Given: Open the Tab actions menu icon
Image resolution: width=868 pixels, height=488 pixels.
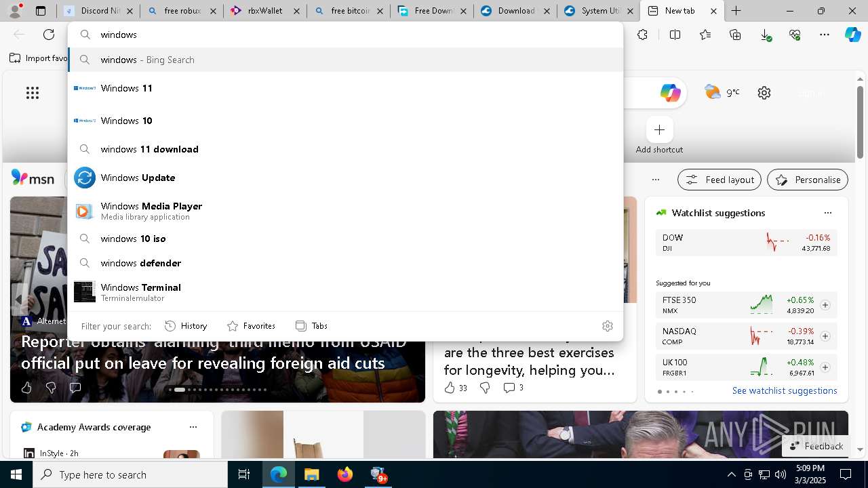Looking at the screenshot, I should [x=41, y=11].
